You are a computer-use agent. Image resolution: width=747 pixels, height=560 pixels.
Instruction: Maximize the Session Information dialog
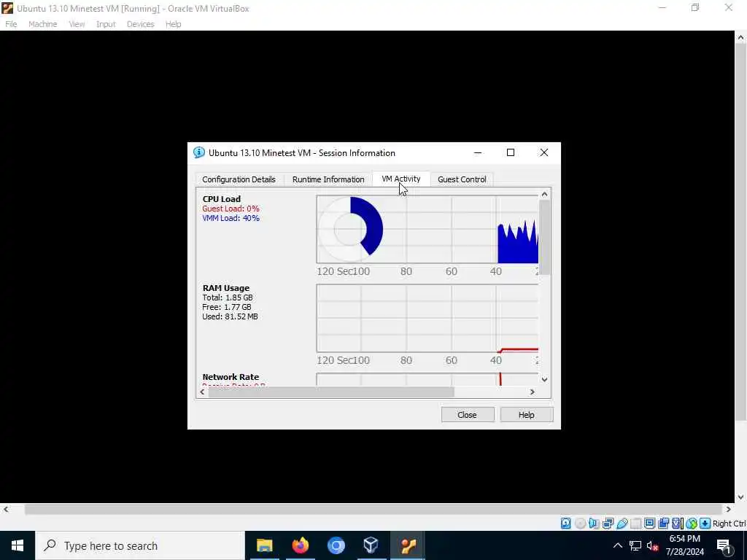click(510, 152)
